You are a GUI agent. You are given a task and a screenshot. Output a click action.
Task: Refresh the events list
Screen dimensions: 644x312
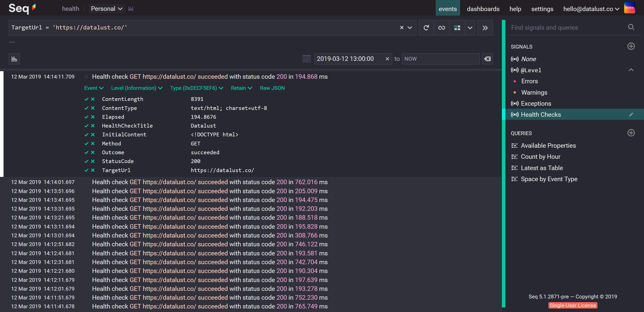(x=426, y=28)
